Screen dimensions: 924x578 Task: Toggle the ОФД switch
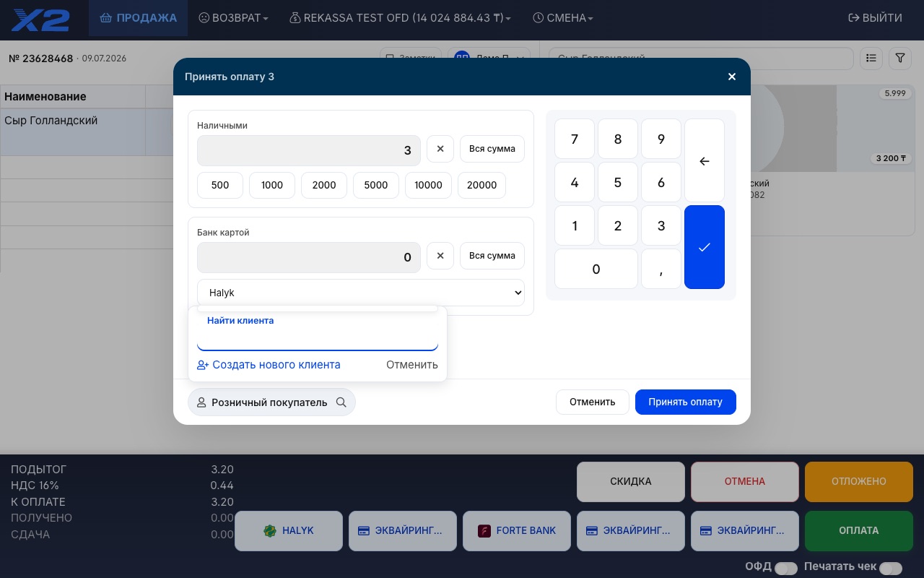786,569
